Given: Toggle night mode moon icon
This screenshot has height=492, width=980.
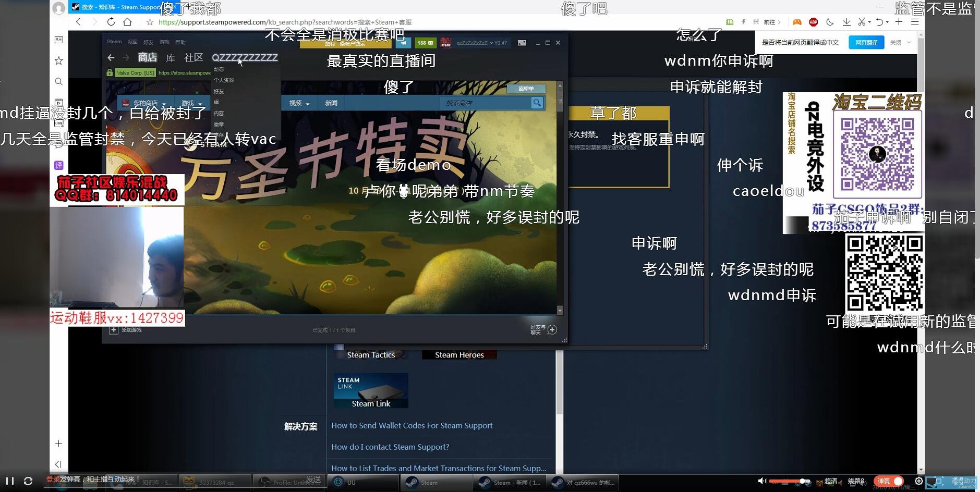Looking at the screenshot, I should tap(830, 22).
